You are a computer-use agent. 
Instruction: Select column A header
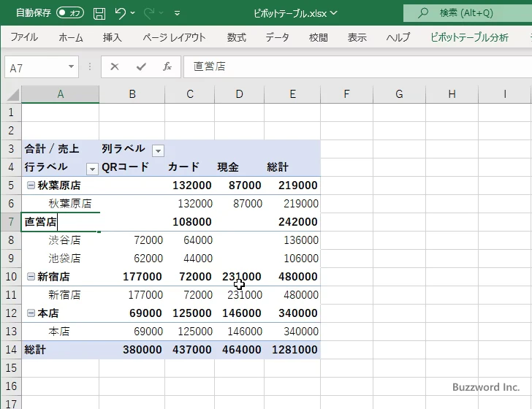[61, 94]
